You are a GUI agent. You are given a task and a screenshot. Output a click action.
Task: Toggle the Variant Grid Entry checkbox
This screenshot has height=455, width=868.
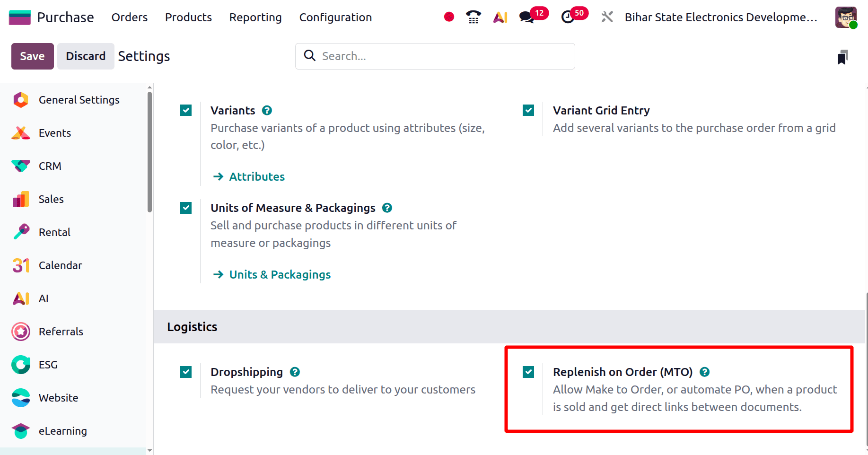tap(528, 110)
